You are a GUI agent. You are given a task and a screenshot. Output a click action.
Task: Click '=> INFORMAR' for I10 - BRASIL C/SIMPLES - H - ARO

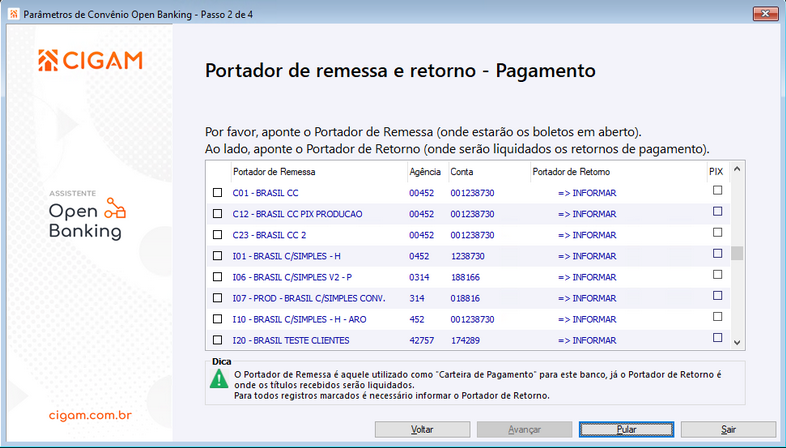pos(587,319)
